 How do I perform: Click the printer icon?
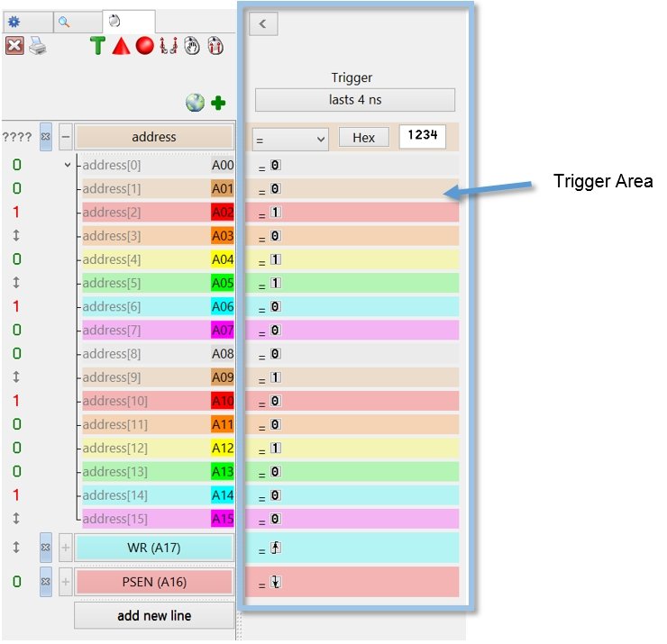37,46
